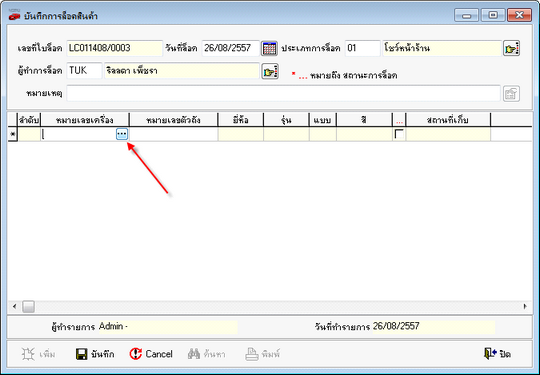Open engine number lookup ellipsis button
Viewport: 540px width, 375px height.
[122, 134]
